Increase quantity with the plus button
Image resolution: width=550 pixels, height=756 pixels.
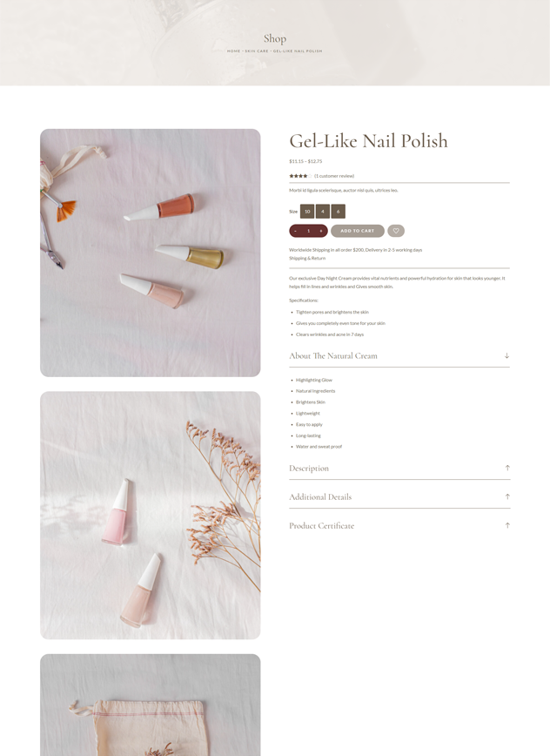click(321, 231)
